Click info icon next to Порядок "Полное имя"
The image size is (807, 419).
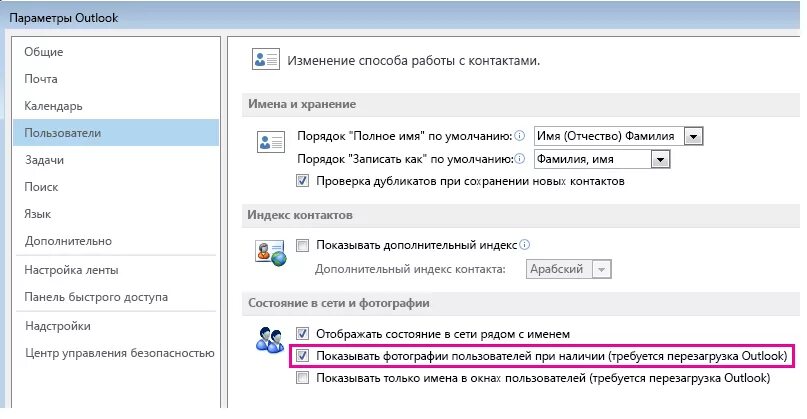520,136
